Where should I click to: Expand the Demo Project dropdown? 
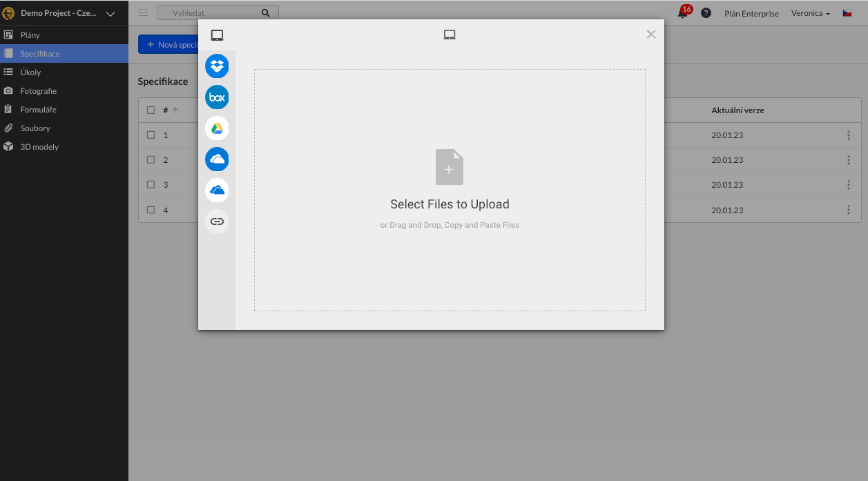[110, 14]
